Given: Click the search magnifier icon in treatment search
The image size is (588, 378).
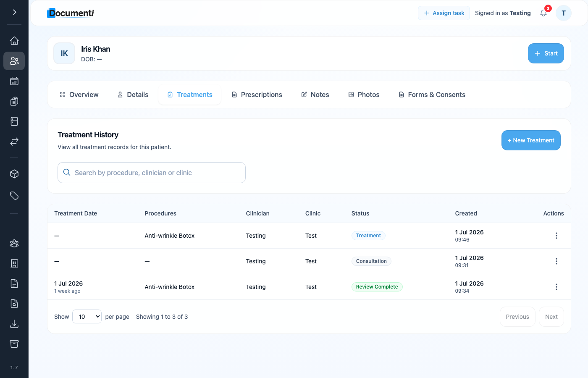Looking at the screenshot, I should (67, 172).
